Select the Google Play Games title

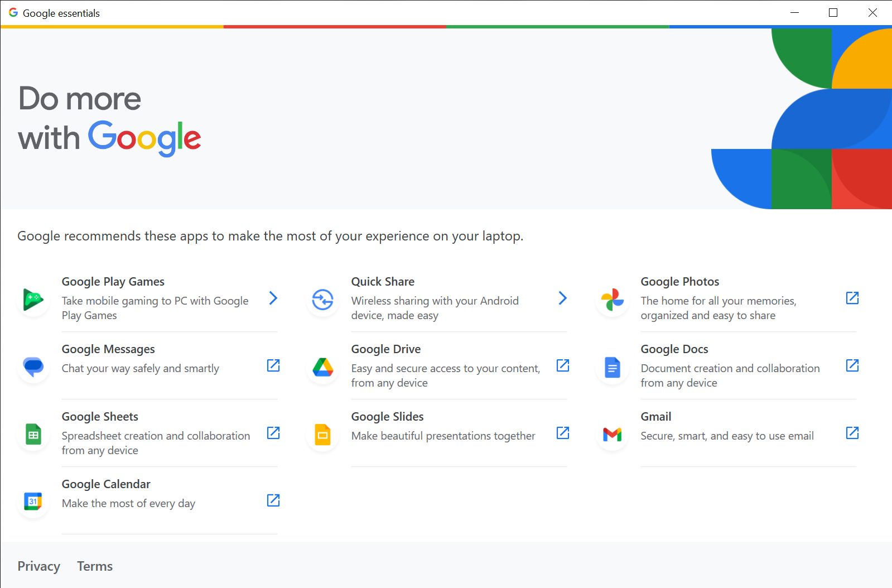113,282
